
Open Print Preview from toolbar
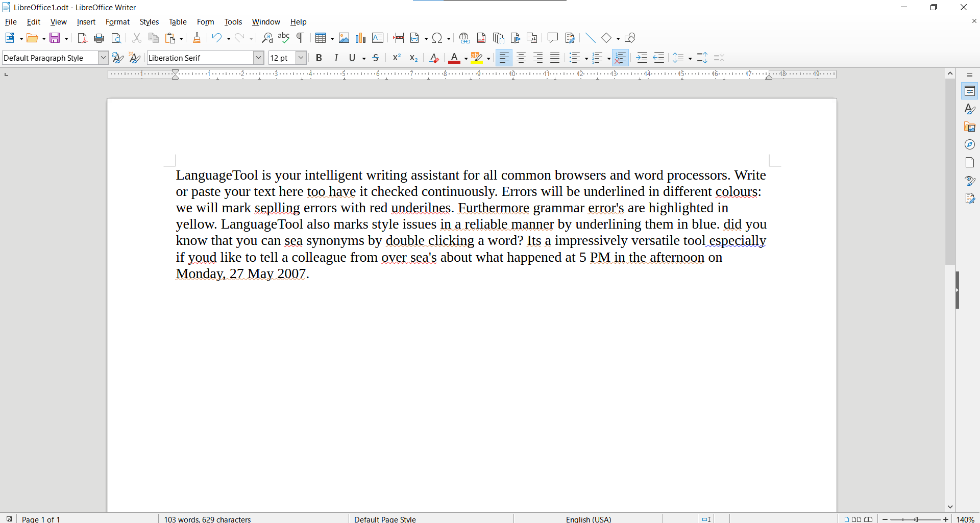116,38
